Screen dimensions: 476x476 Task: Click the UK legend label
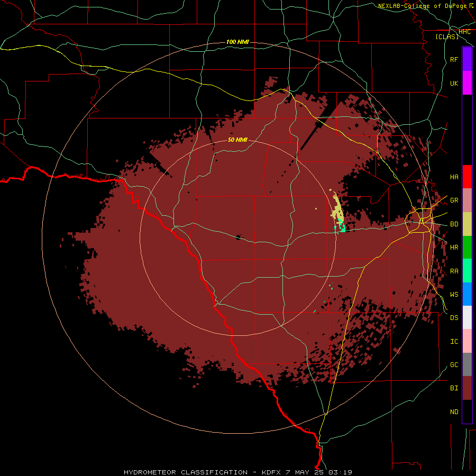[x=454, y=83]
